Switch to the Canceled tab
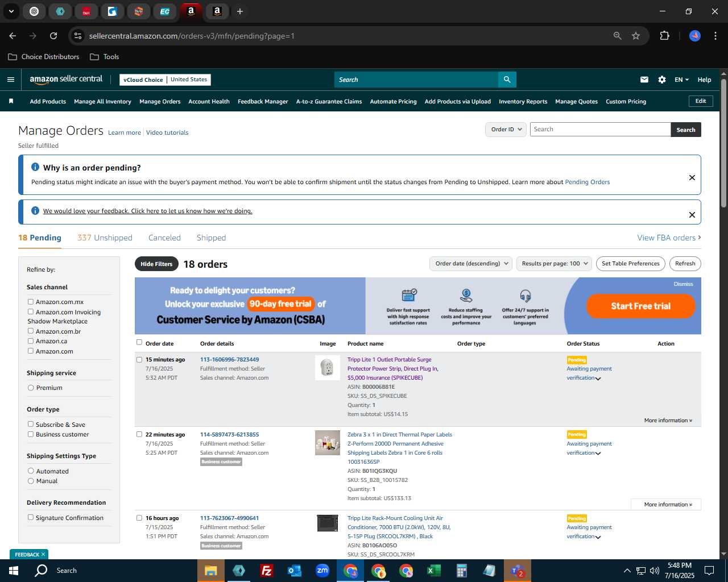 click(164, 238)
